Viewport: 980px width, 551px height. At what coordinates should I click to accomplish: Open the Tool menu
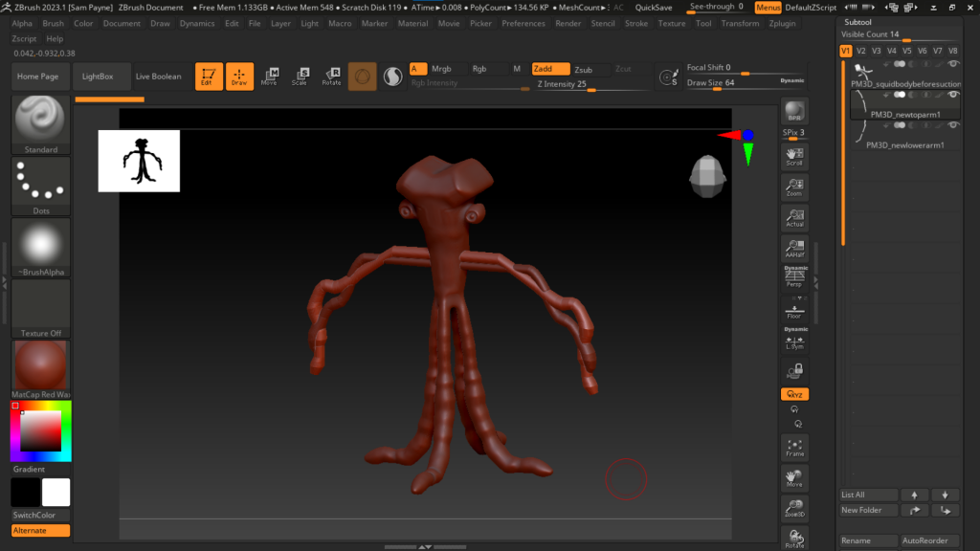[x=703, y=23]
